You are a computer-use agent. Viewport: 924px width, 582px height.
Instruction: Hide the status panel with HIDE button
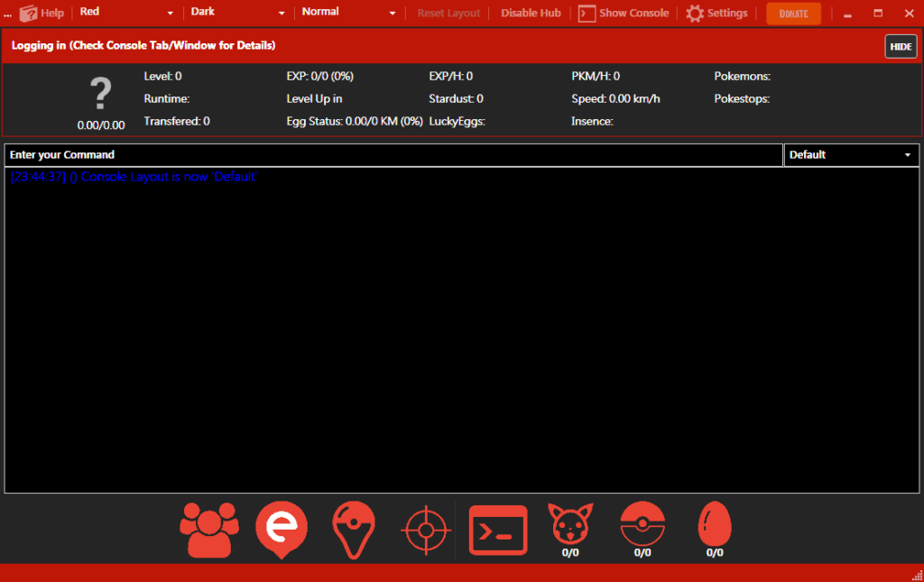click(x=901, y=47)
